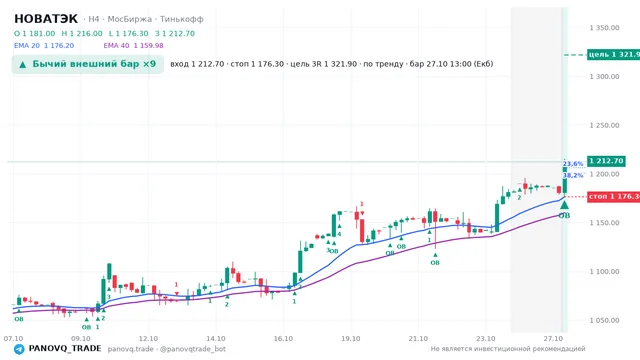Image resolution: width=640 pixels, height=360 pixels.
Task: Select the H4 timeframe label
Action: point(94,19)
